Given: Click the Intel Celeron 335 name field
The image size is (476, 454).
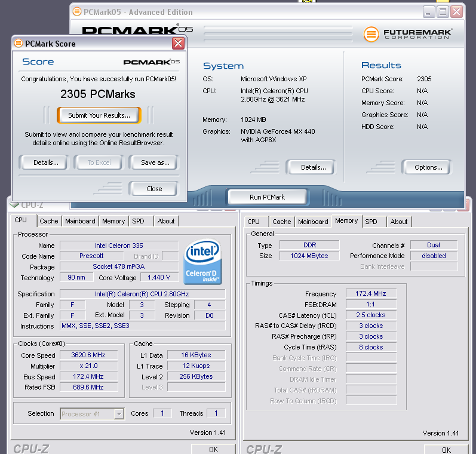Looking at the screenshot, I should 119,246.
